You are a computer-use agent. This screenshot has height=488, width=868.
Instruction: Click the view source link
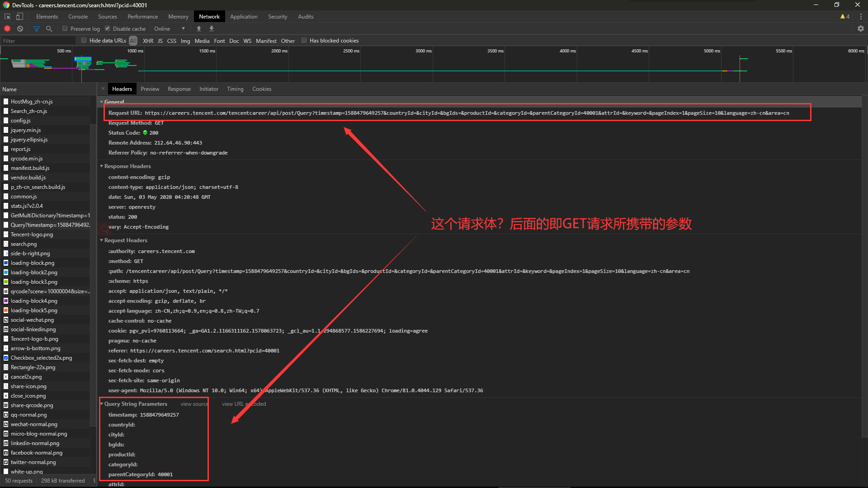tap(194, 404)
